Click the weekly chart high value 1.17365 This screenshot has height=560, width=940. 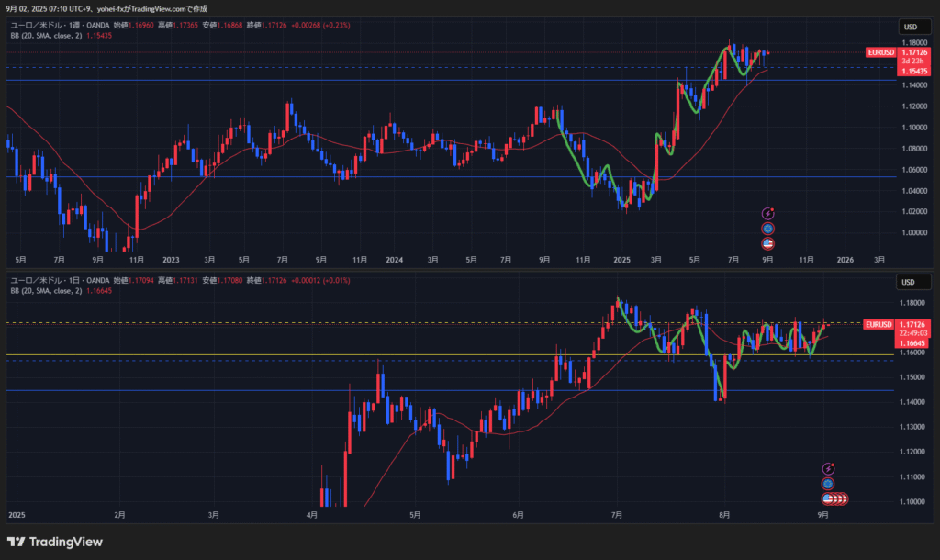pyautogui.click(x=185, y=25)
